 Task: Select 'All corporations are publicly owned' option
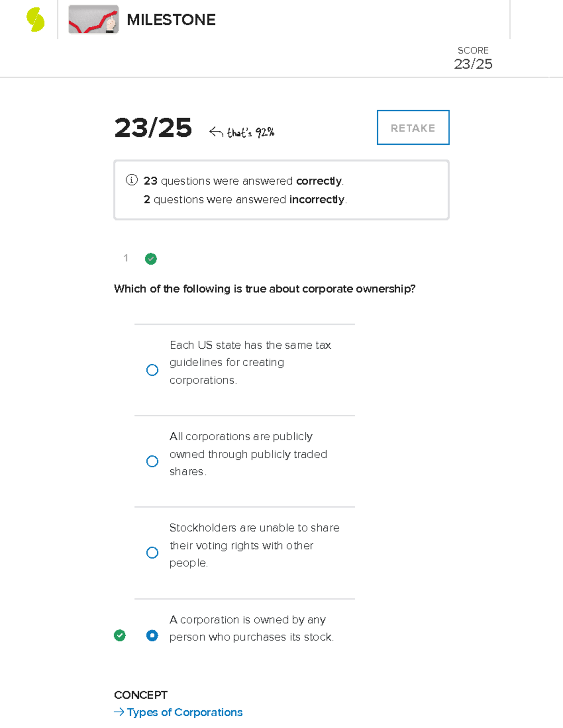point(152,461)
